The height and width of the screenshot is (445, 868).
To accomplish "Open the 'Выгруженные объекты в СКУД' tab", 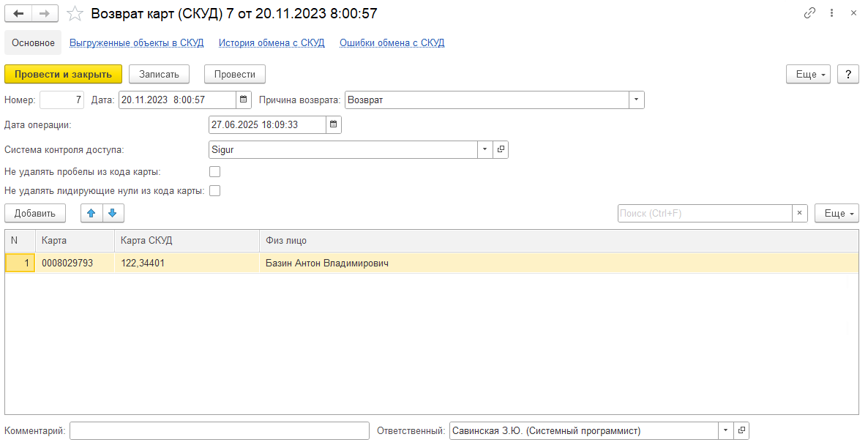I will (x=136, y=42).
